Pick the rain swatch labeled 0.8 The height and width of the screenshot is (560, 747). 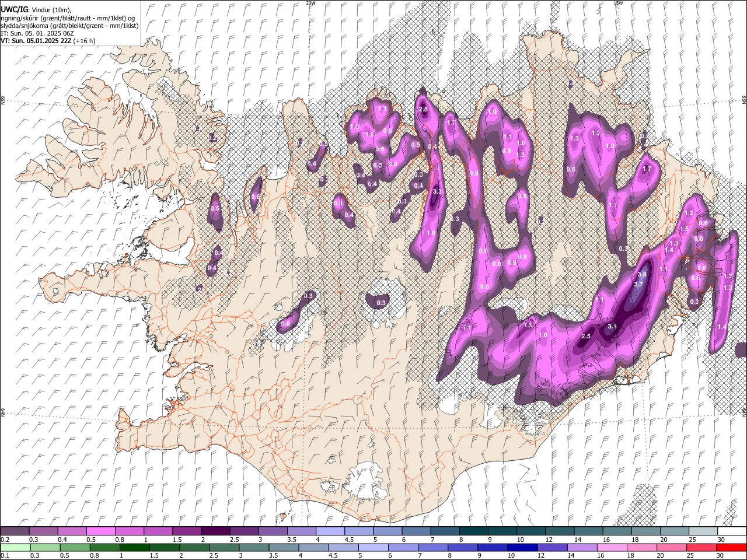pos(104,547)
